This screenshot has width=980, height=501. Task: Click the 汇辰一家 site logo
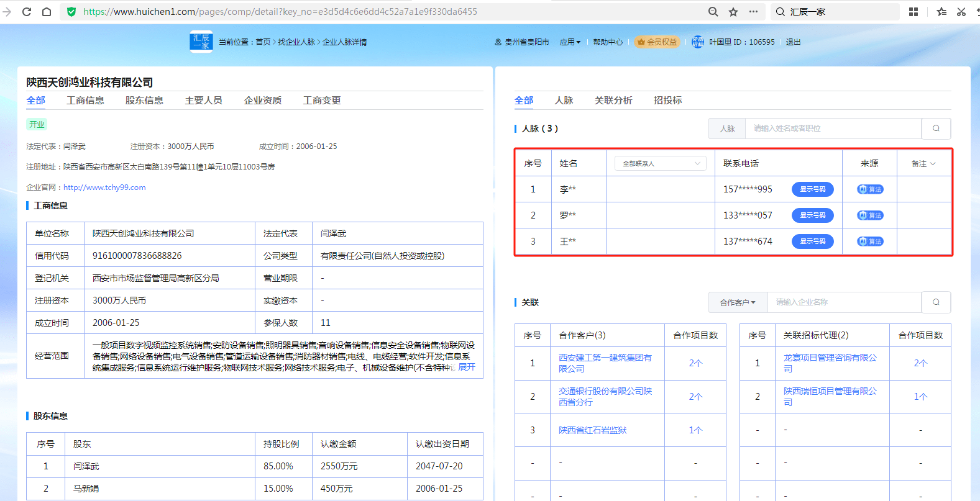point(201,42)
